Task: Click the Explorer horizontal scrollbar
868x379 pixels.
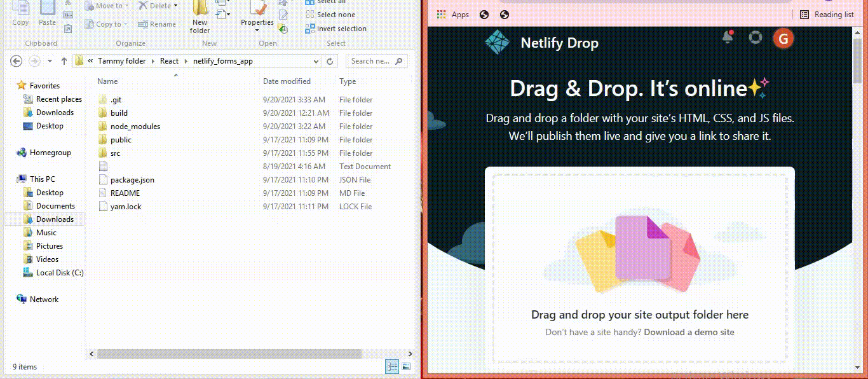Action: pyautogui.click(x=229, y=354)
